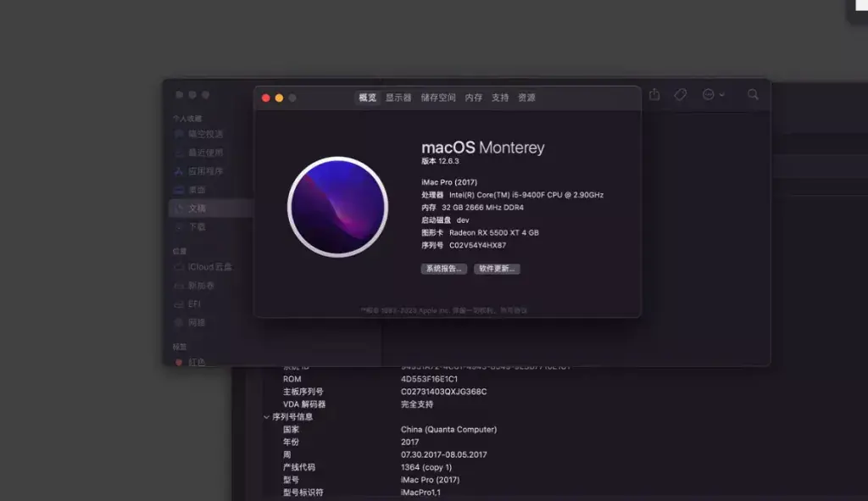Switch to the 显示器 displays tab
Viewport: 868px width, 501px height.
coord(398,97)
